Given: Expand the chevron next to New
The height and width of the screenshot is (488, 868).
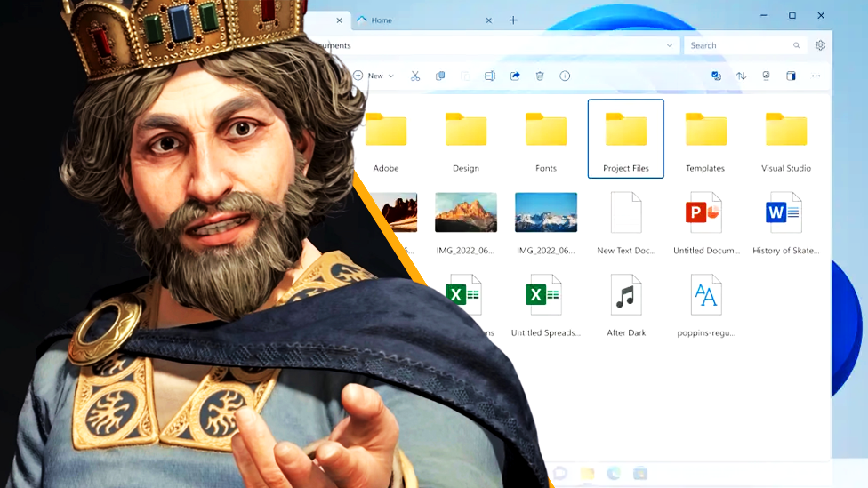Looking at the screenshot, I should (x=390, y=76).
